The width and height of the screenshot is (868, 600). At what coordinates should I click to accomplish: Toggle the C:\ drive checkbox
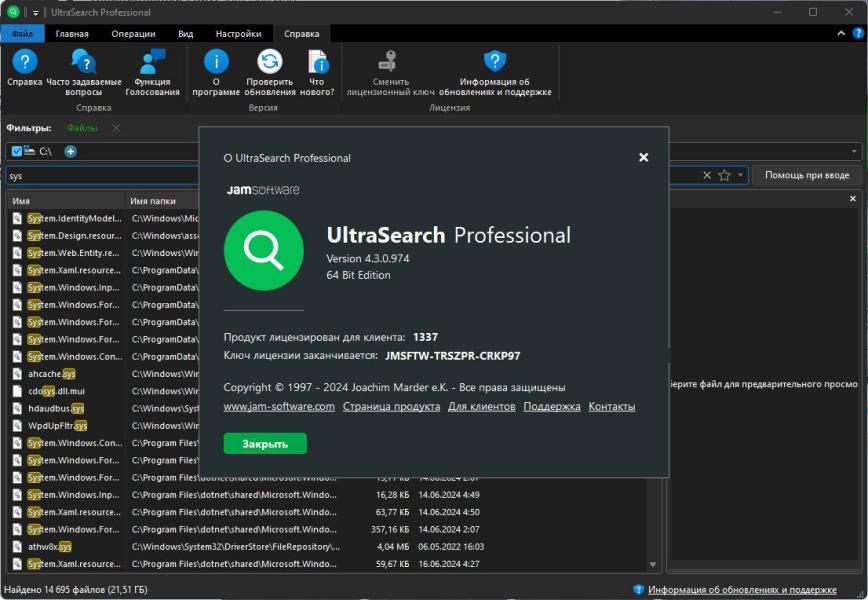tap(17, 151)
